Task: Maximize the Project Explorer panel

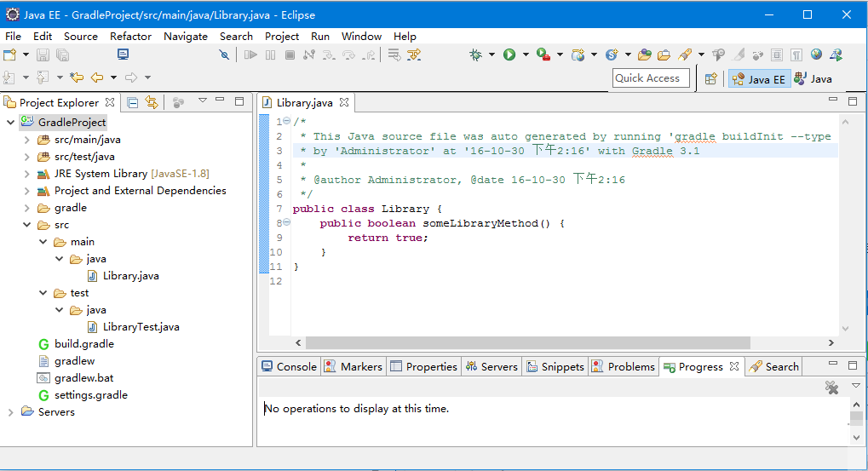Action: 239,101
